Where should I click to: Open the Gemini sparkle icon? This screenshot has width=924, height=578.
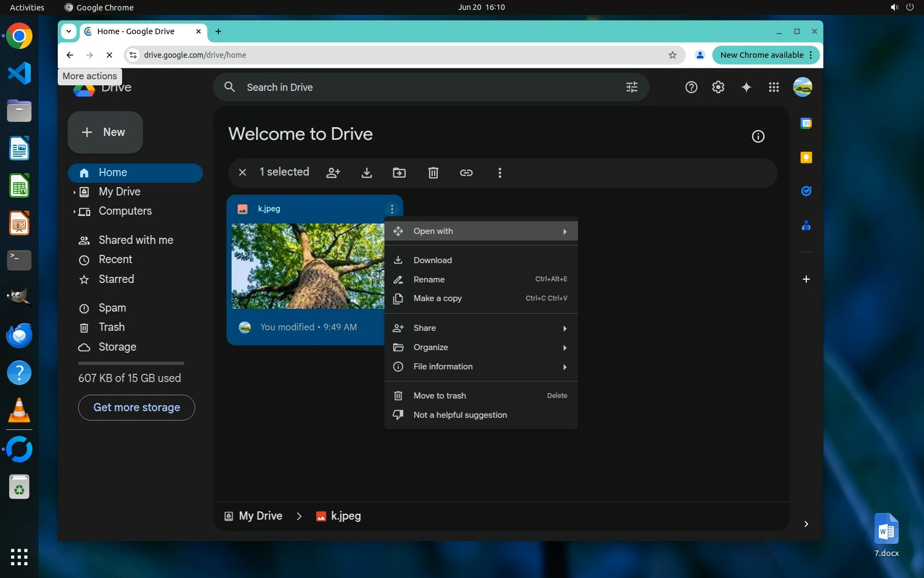746,87
